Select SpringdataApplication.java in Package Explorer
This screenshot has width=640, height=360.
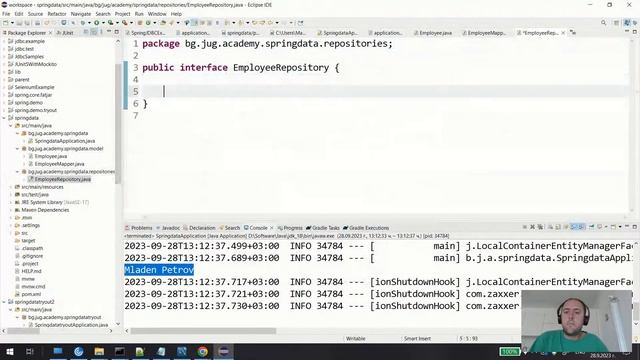(64, 141)
